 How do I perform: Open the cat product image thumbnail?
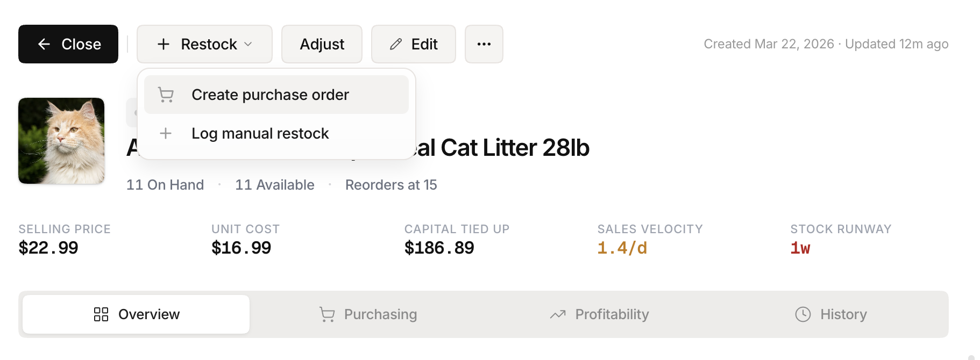(x=61, y=141)
